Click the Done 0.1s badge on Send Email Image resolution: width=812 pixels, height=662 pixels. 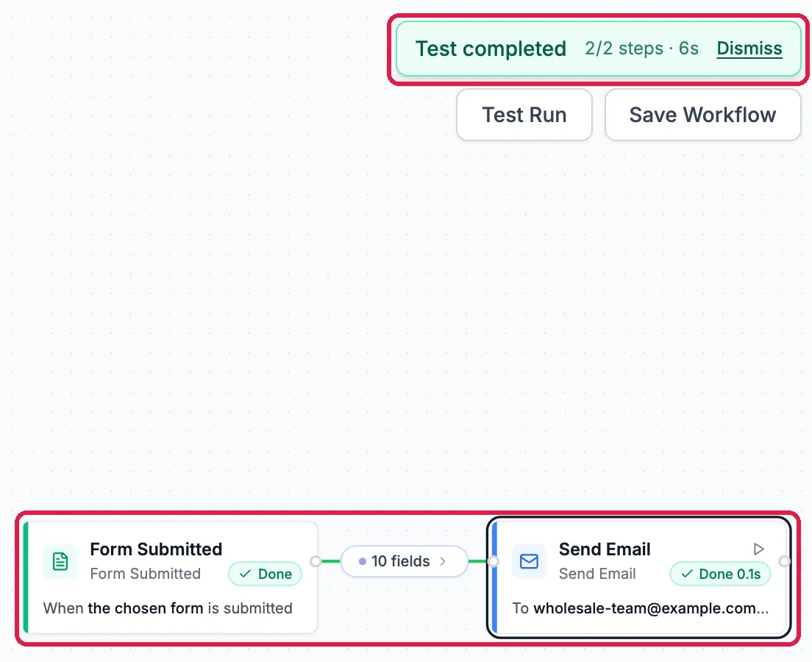pos(720,574)
